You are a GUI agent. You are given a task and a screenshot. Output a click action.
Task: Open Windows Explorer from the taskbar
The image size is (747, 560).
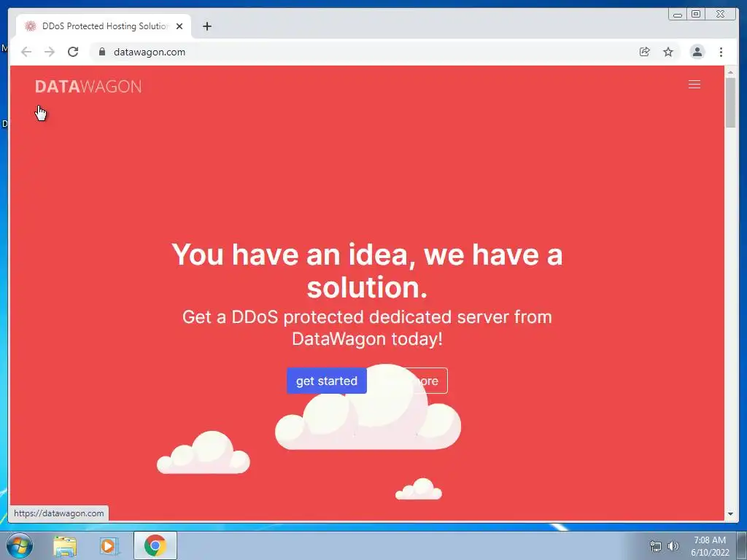coord(65,545)
